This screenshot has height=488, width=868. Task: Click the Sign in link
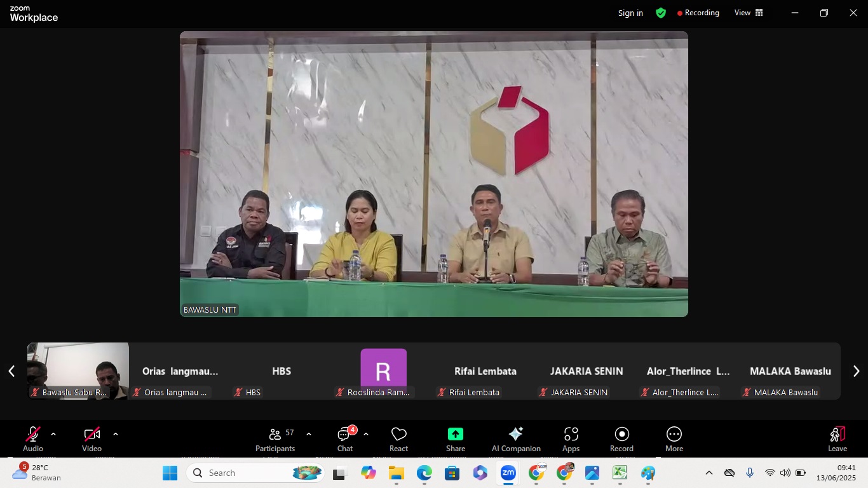click(x=630, y=13)
